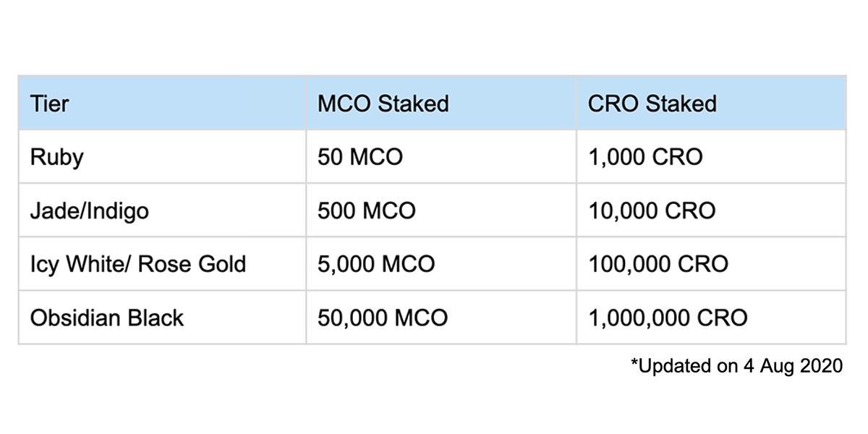868x434 pixels.
Task: Click the Tier column header
Action: [49, 103]
